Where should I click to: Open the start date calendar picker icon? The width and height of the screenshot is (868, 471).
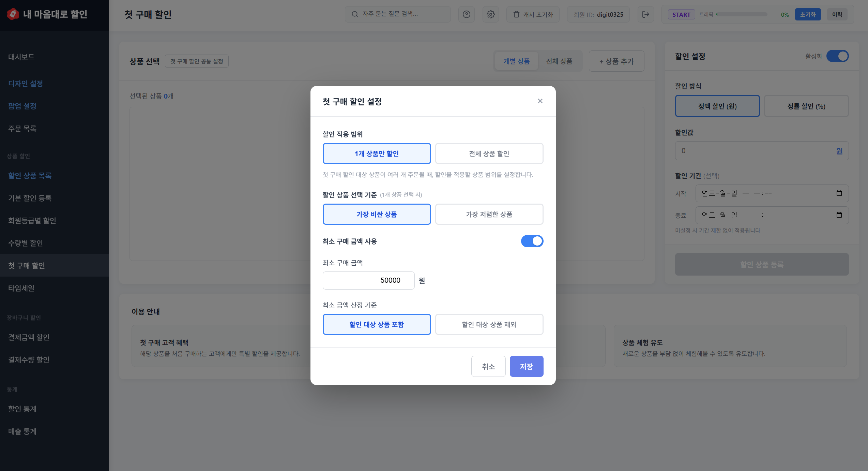click(839, 193)
